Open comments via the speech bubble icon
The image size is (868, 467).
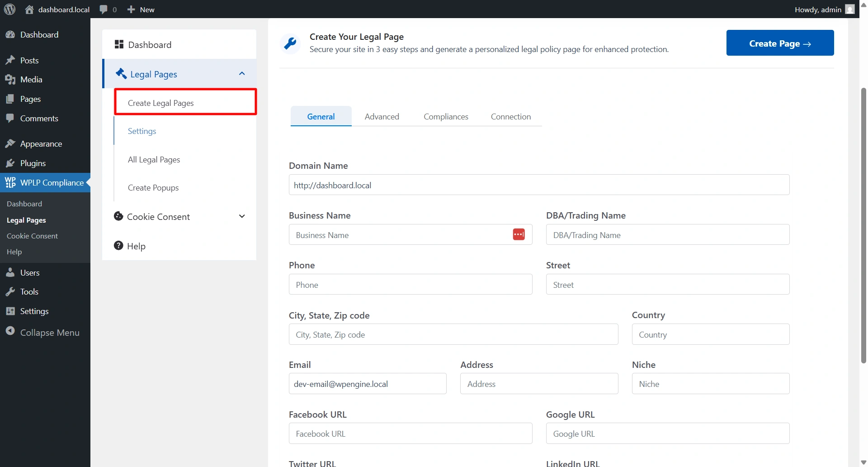[x=104, y=9]
